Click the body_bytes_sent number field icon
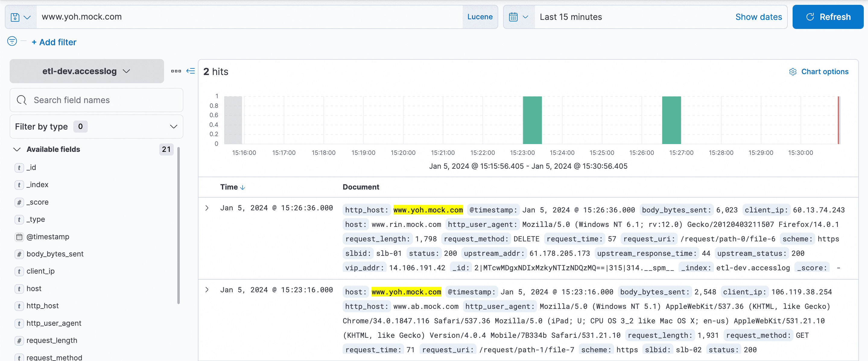868x361 pixels. 19,254
